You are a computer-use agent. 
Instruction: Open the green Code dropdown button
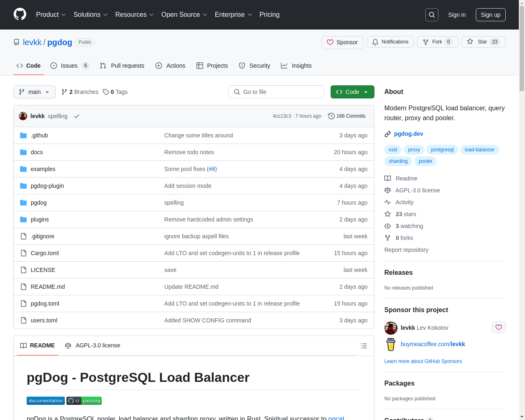[352, 92]
